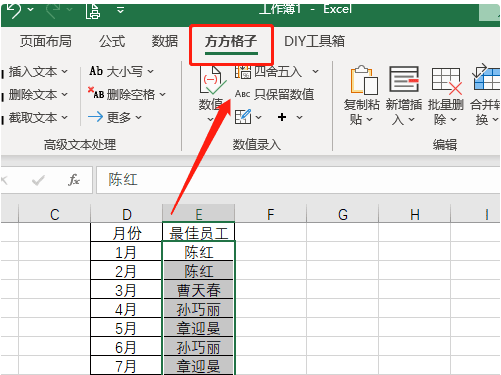Click the edit pencil grid icon
The height and width of the screenshot is (375, 501).
pos(243,117)
